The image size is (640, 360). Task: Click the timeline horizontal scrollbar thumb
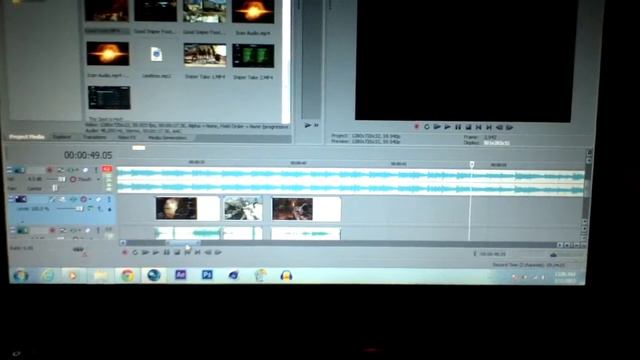pyautogui.click(x=183, y=243)
